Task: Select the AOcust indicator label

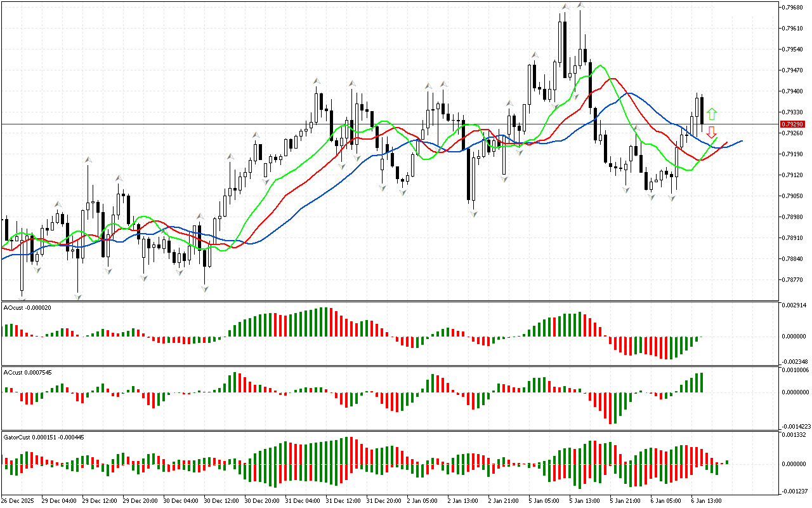Action: tap(28, 307)
